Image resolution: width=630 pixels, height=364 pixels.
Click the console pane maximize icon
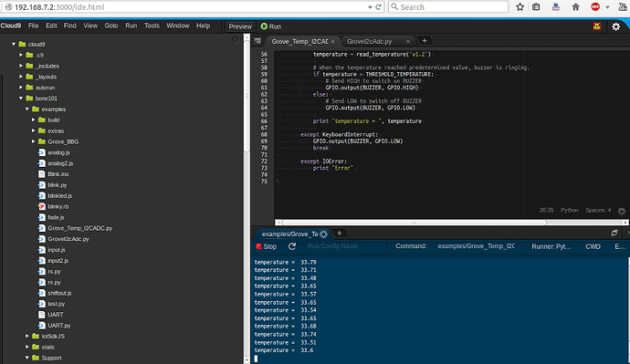coord(614,233)
